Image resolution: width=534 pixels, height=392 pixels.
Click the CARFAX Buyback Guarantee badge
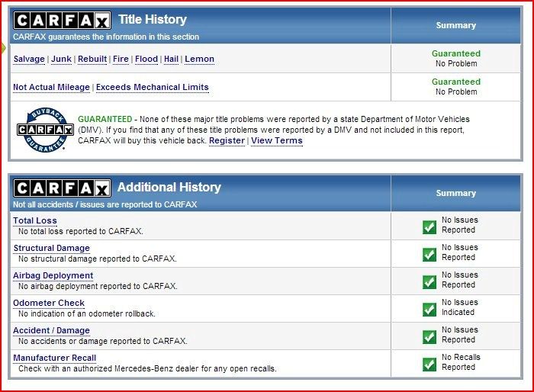(45, 130)
